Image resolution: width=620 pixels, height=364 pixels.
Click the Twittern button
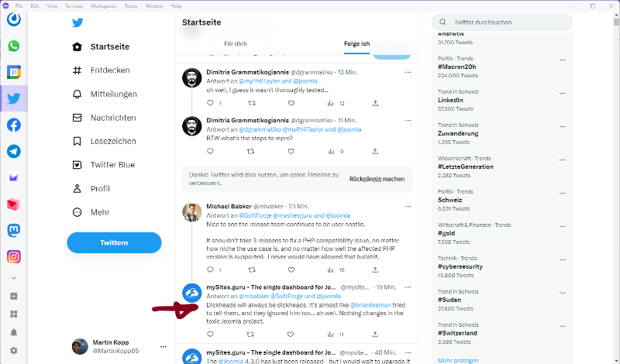pyautogui.click(x=114, y=242)
